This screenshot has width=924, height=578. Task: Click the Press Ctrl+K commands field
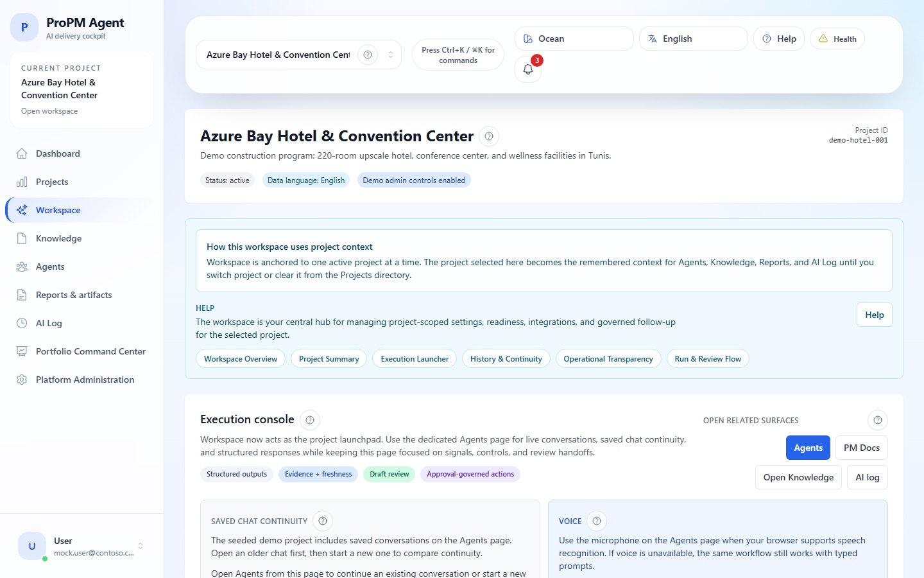coord(458,55)
